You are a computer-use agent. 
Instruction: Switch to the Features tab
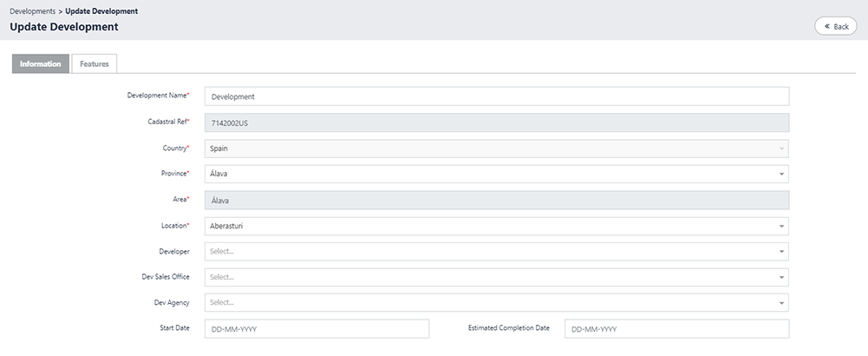(x=95, y=63)
